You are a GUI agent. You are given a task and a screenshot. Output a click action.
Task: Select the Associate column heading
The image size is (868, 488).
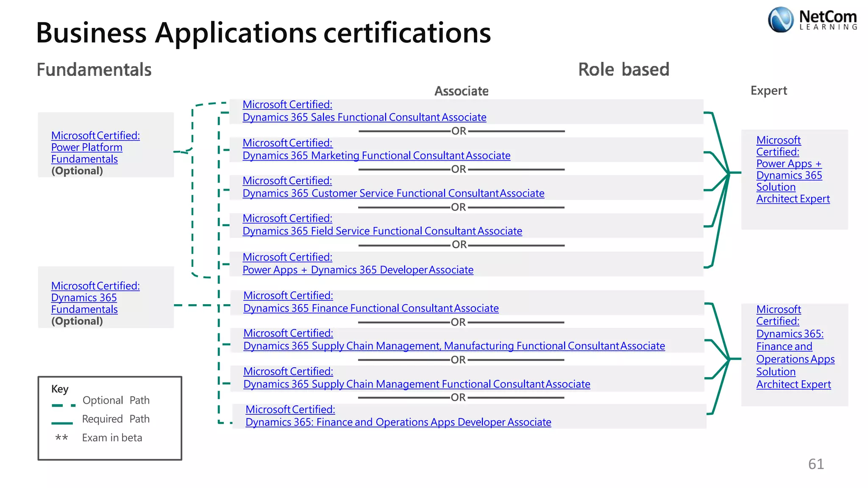pyautogui.click(x=462, y=91)
